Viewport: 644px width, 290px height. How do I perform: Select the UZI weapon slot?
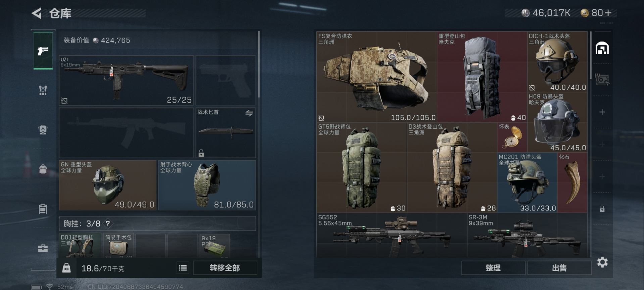pos(126,80)
